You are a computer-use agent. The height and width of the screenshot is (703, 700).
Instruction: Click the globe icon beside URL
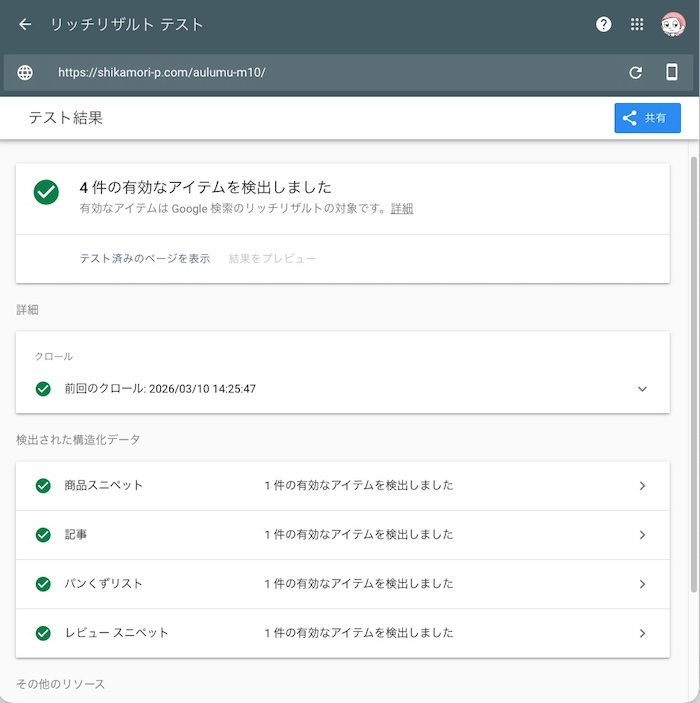[x=25, y=73]
